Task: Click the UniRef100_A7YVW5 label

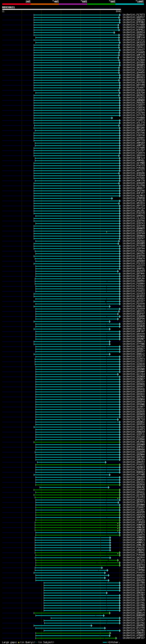Action: tap(134, 474)
